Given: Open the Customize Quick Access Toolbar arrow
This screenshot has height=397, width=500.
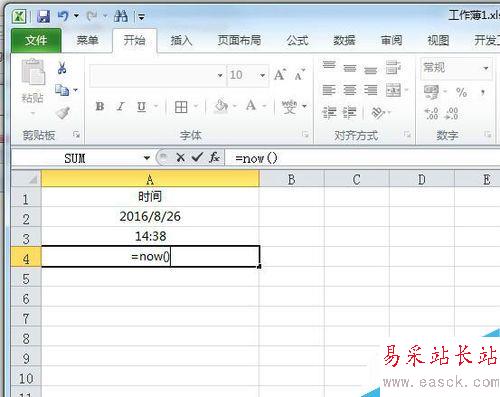Looking at the screenshot, I should [x=142, y=16].
